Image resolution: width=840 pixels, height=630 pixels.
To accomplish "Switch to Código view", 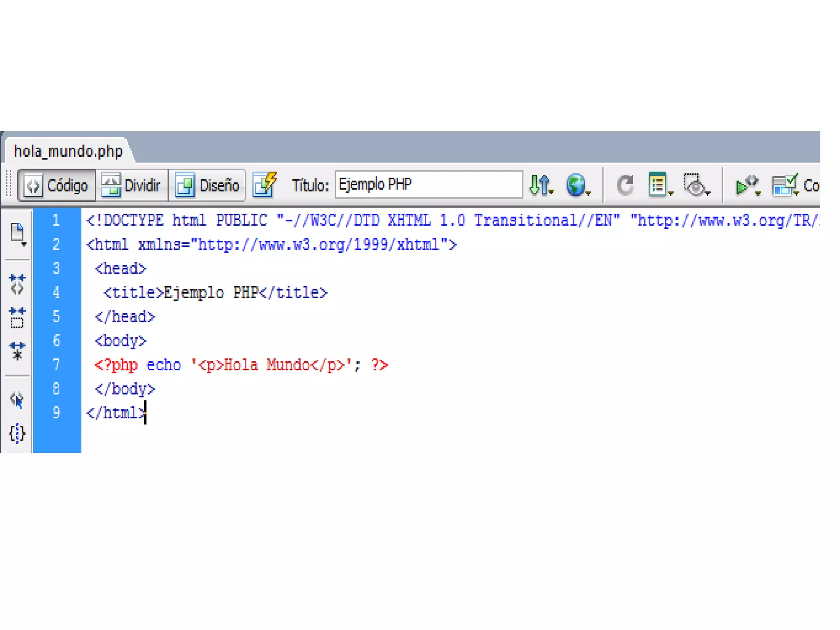I will click(x=57, y=186).
